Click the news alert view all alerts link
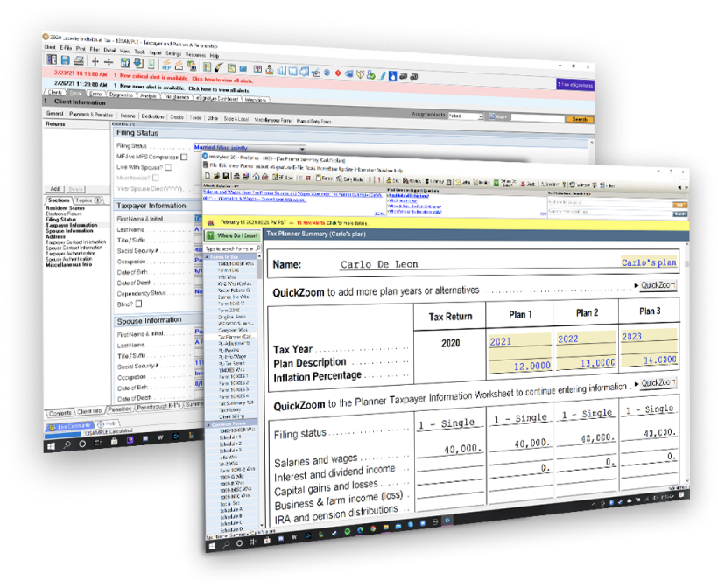Screen dimensions: 718x588 click(x=219, y=88)
